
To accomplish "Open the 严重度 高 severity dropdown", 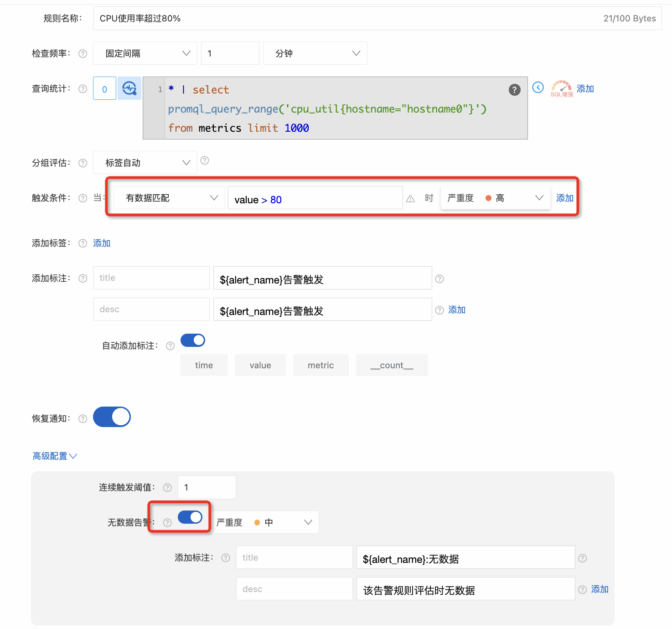I will (496, 198).
